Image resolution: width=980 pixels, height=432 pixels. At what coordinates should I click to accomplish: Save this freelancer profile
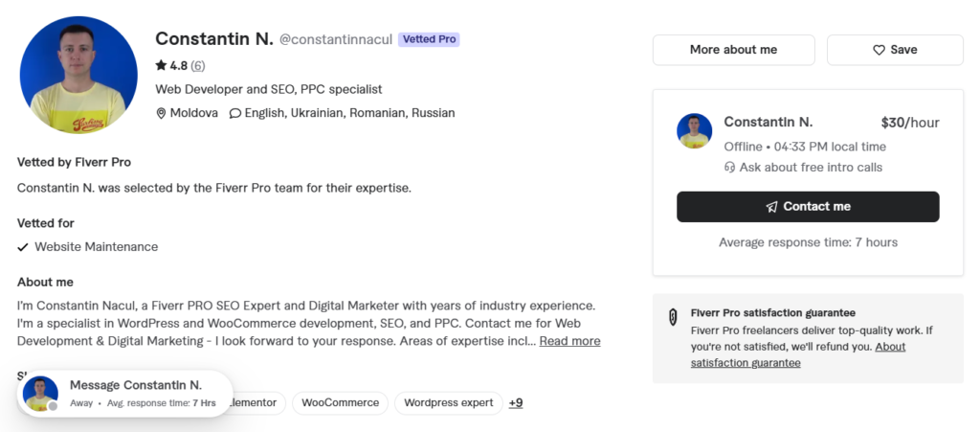tap(895, 50)
